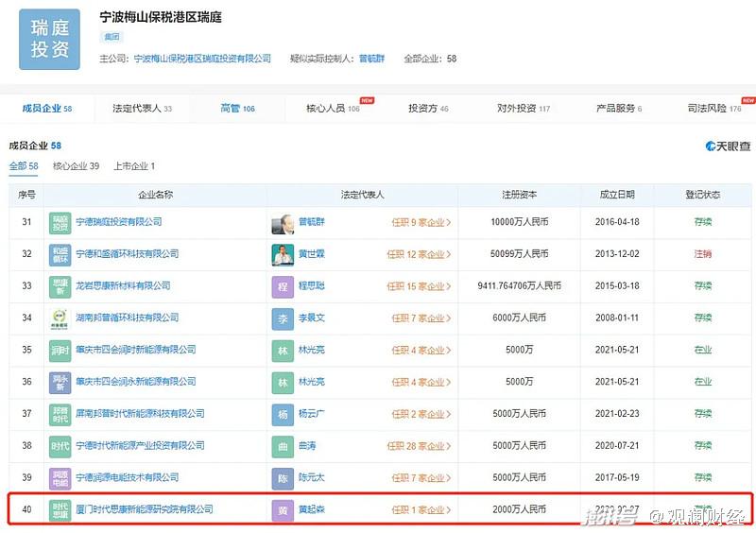Expand 任职 15 家企业 for 程思聪
This screenshot has height=533, width=756.
coord(419,286)
